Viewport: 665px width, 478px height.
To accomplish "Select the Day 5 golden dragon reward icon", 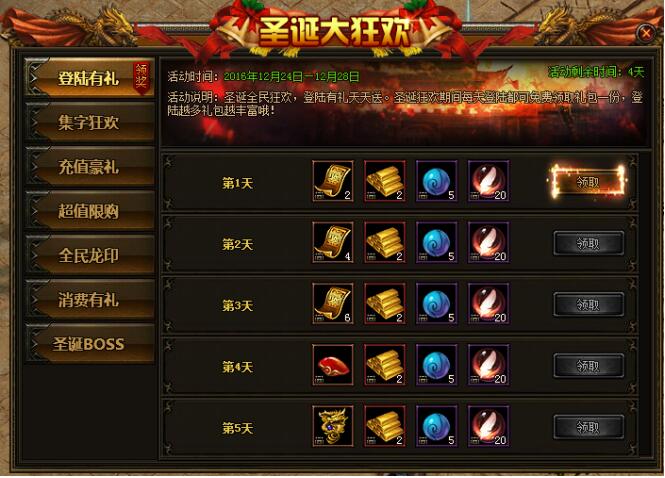I will 333,426.
